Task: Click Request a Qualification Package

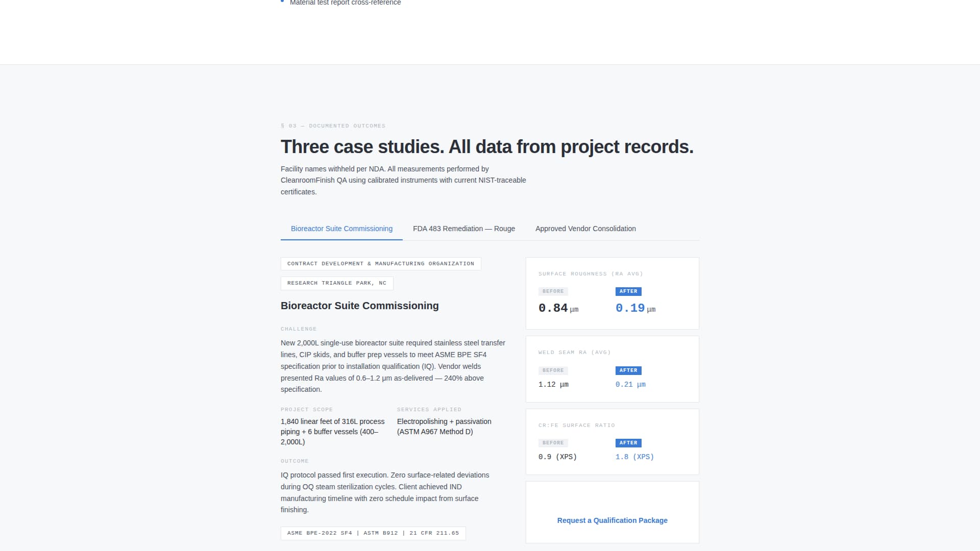Action: click(x=612, y=520)
